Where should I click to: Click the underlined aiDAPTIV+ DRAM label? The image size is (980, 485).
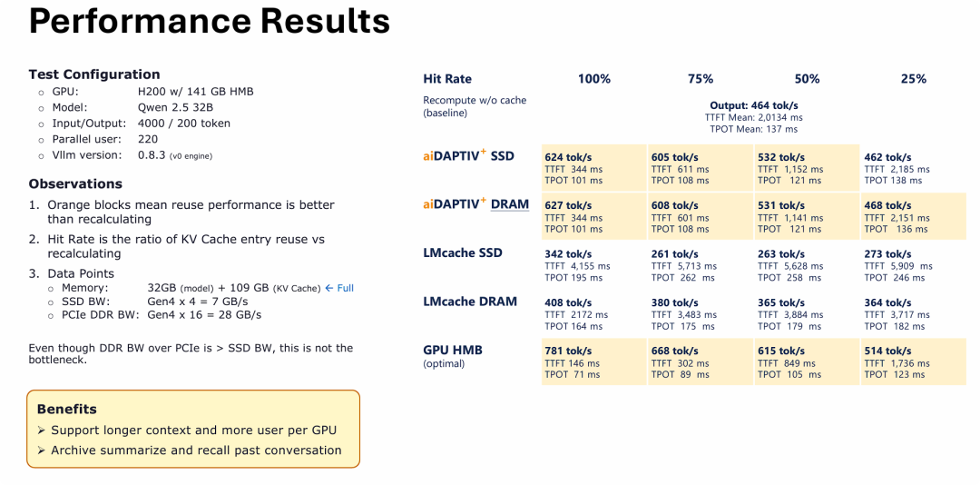475,204
